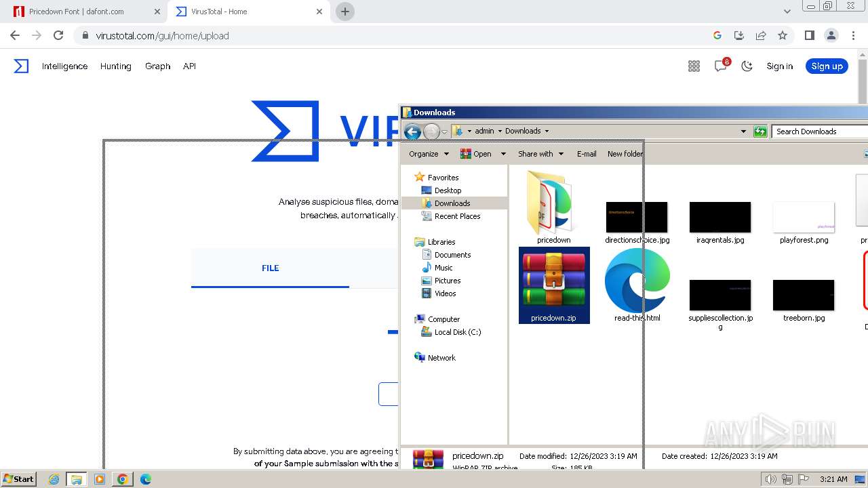Open the Hunting menu item
The width and height of the screenshot is (868, 488).
[115, 66]
